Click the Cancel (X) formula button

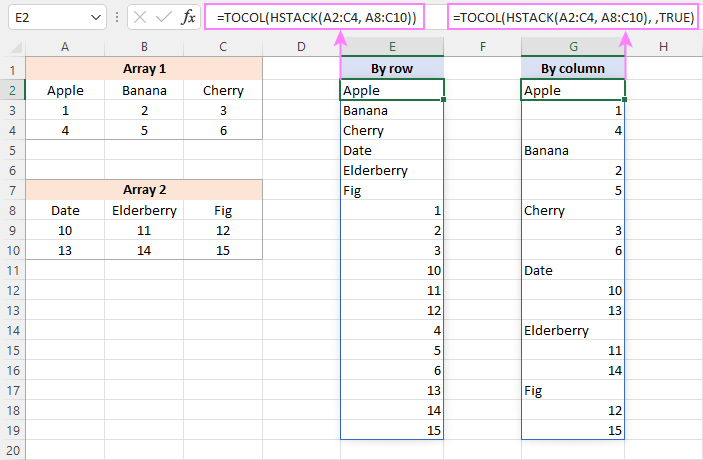coord(140,17)
